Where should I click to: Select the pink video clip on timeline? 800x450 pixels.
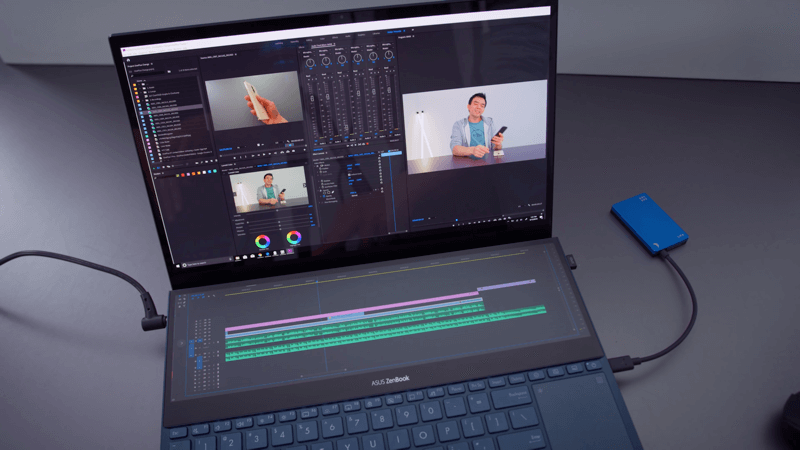[352, 312]
